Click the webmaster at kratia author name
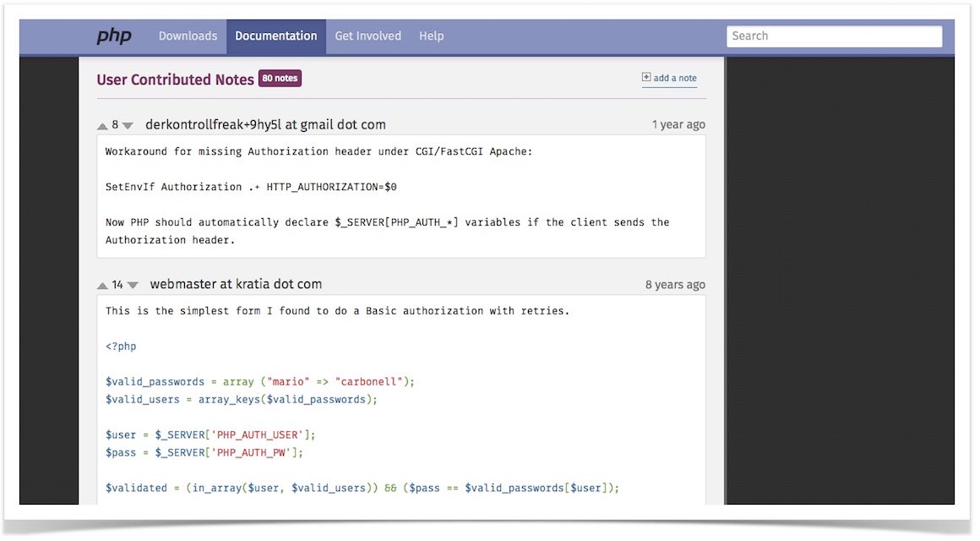Image resolution: width=980 pixels, height=541 pixels. pos(236,284)
